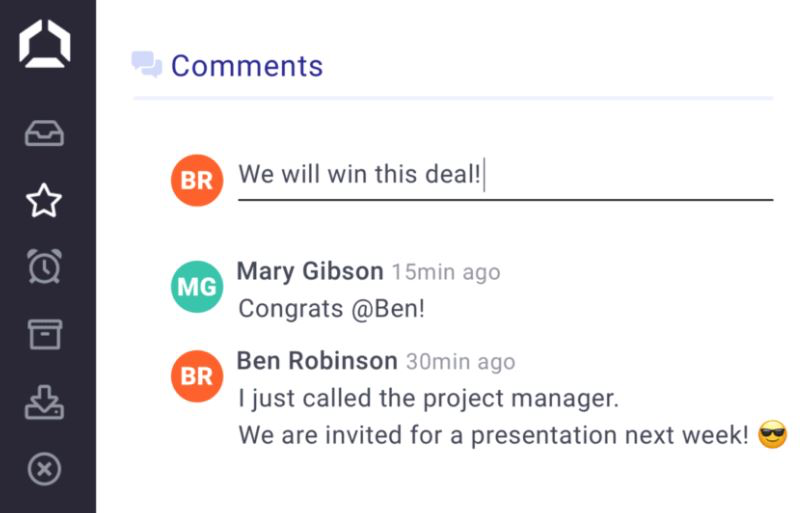The width and height of the screenshot is (808, 513).
Task: Open Ben Robinson's BR avatar on his comment
Action: click(196, 375)
